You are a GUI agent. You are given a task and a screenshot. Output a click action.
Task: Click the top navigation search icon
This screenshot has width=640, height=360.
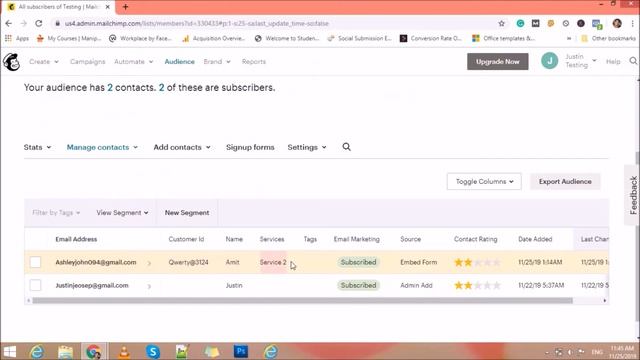click(x=633, y=61)
